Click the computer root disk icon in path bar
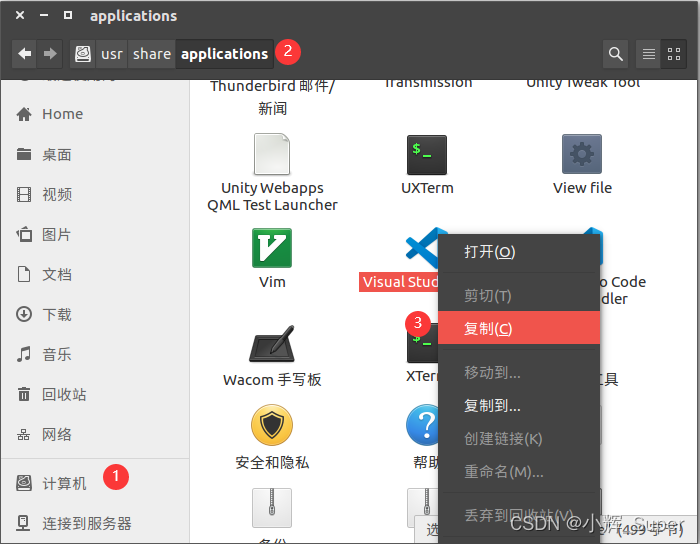Image resolution: width=700 pixels, height=544 pixels. [x=83, y=54]
